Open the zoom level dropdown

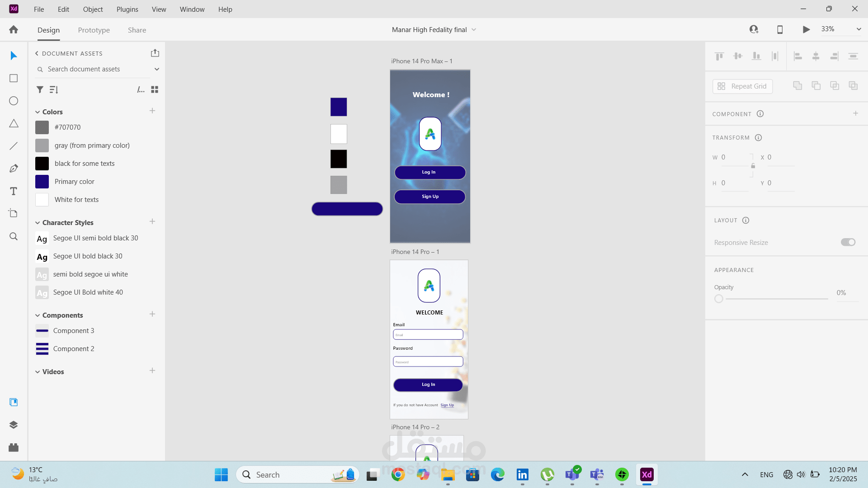[858, 29]
